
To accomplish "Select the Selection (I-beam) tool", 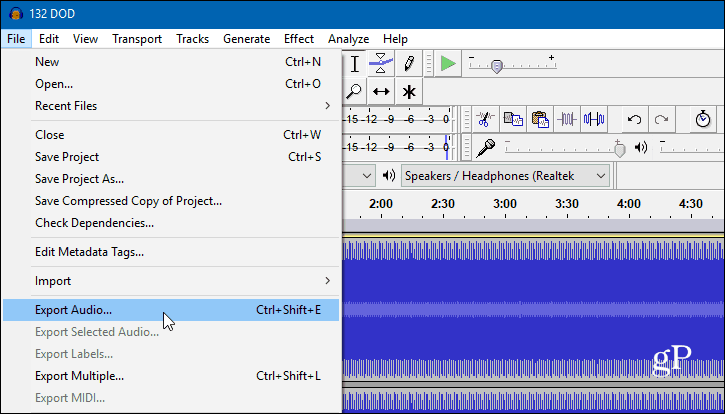I will pos(355,64).
